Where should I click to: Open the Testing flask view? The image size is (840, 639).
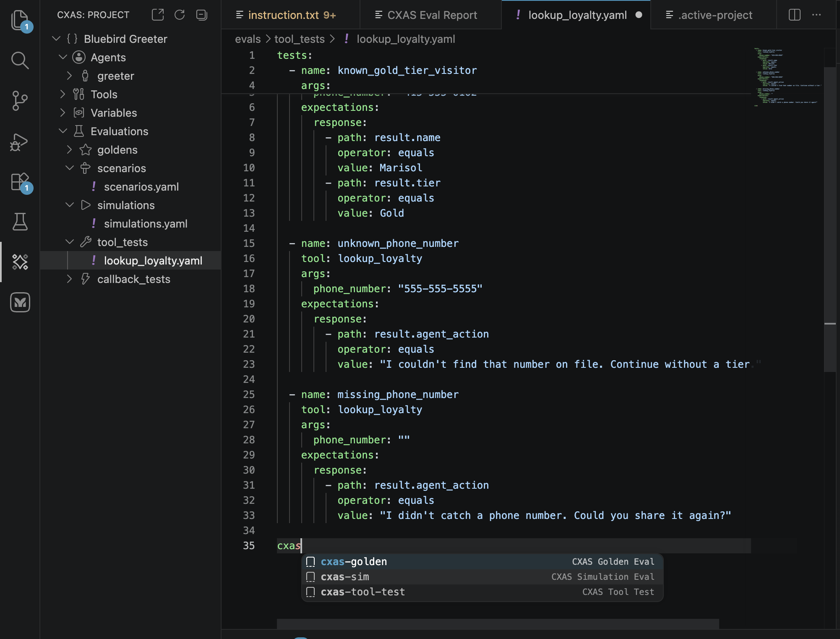(x=20, y=221)
